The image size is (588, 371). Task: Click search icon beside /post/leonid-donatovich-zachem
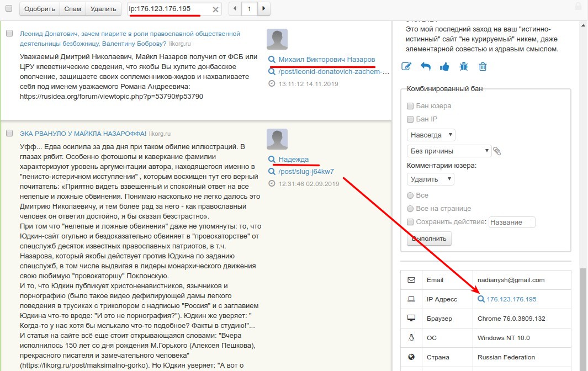[x=272, y=72]
